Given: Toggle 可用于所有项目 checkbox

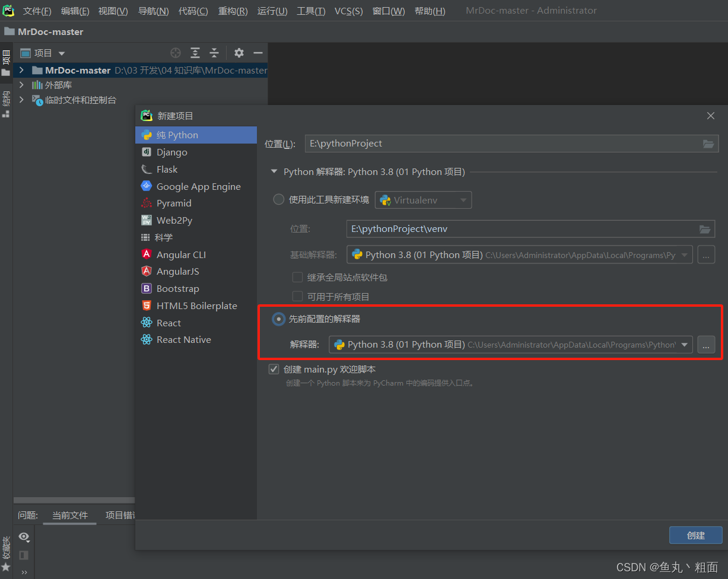Looking at the screenshot, I should coord(298,297).
